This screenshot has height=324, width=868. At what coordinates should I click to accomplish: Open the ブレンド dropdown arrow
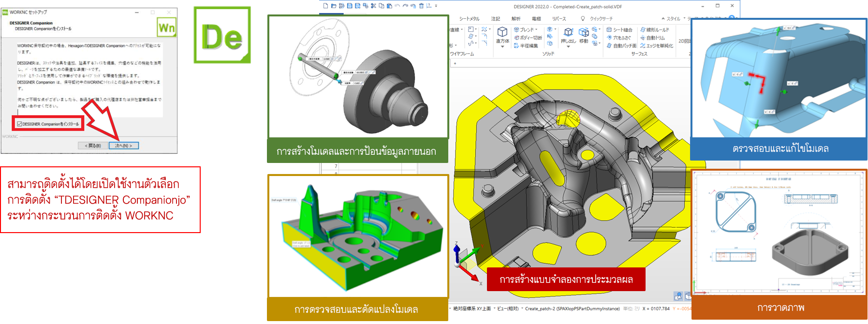[x=536, y=29]
